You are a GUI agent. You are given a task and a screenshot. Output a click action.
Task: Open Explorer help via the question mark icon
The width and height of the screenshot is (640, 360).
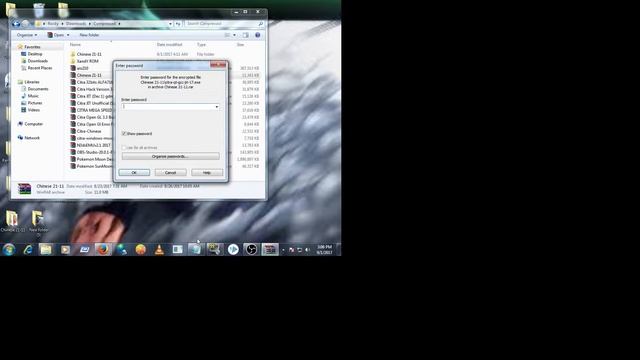tap(258, 35)
